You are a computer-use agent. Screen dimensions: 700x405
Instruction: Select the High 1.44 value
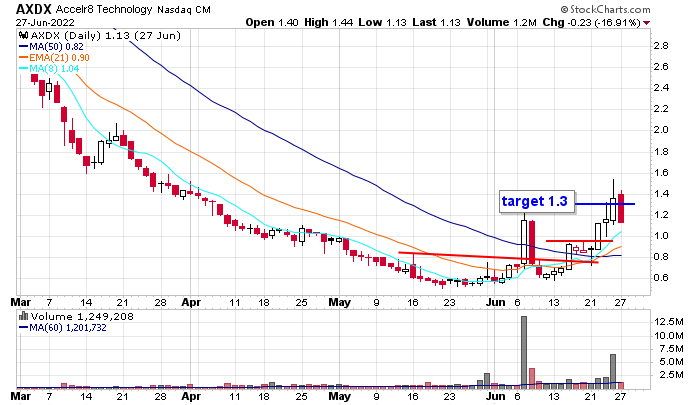click(329, 22)
